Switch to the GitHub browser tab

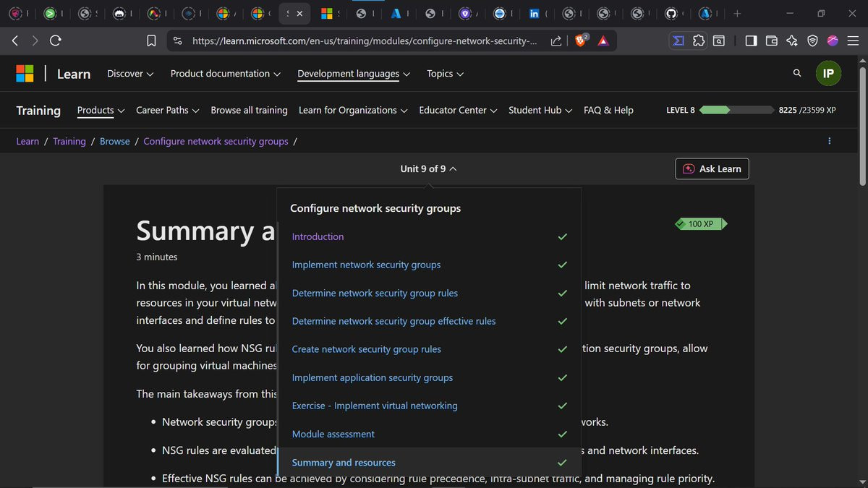671,14
